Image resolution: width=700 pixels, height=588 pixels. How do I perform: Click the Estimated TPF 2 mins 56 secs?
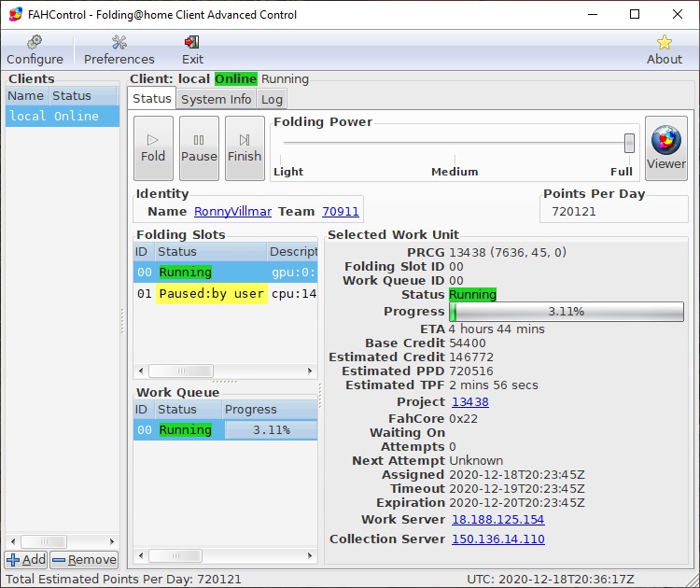click(494, 385)
